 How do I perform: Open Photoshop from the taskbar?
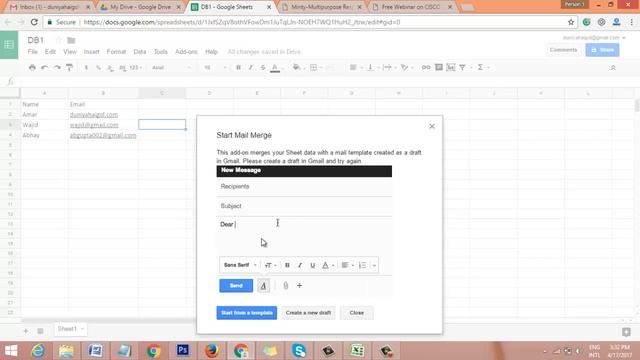point(182,350)
